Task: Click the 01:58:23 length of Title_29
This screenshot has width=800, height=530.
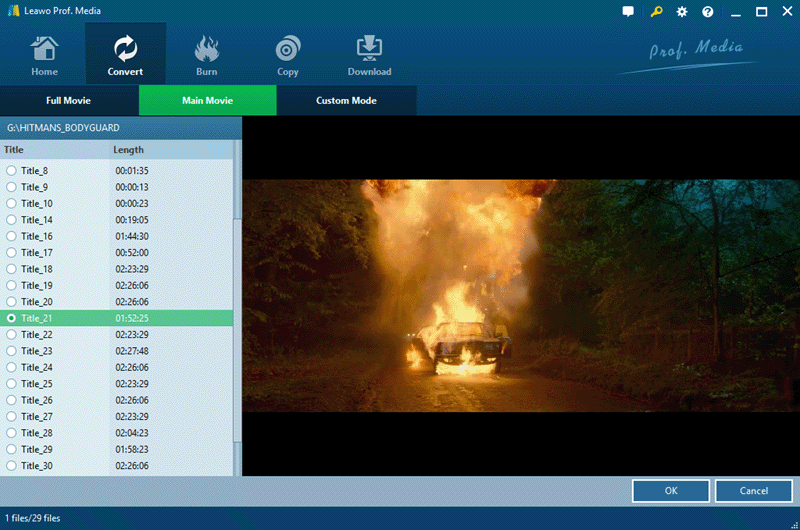Action: coord(132,449)
